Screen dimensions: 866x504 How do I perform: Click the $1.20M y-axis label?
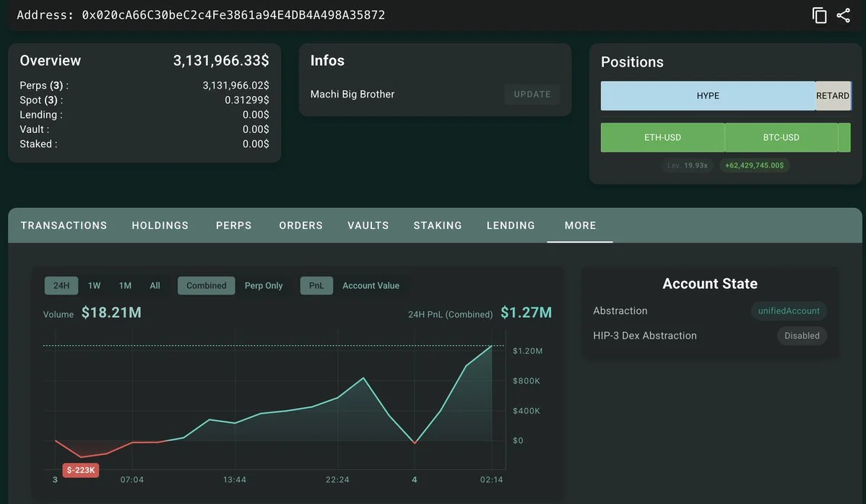tap(527, 351)
